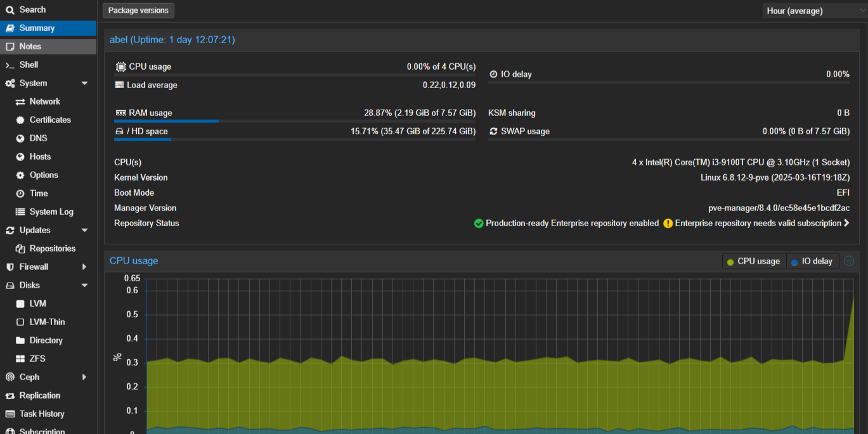This screenshot has width=868, height=434.
Task: Click the ZFS grid icon
Action: pos(20,359)
